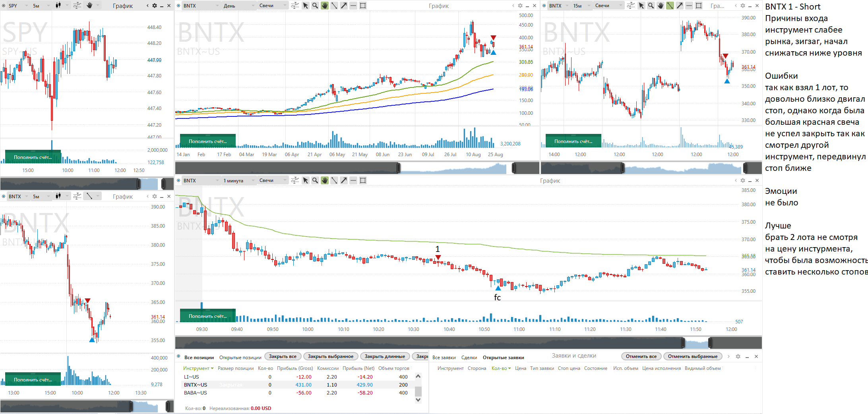Viewport: 868px width, 414px height.
Task: Click Отменить все button
Action: [x=641, y=356]
